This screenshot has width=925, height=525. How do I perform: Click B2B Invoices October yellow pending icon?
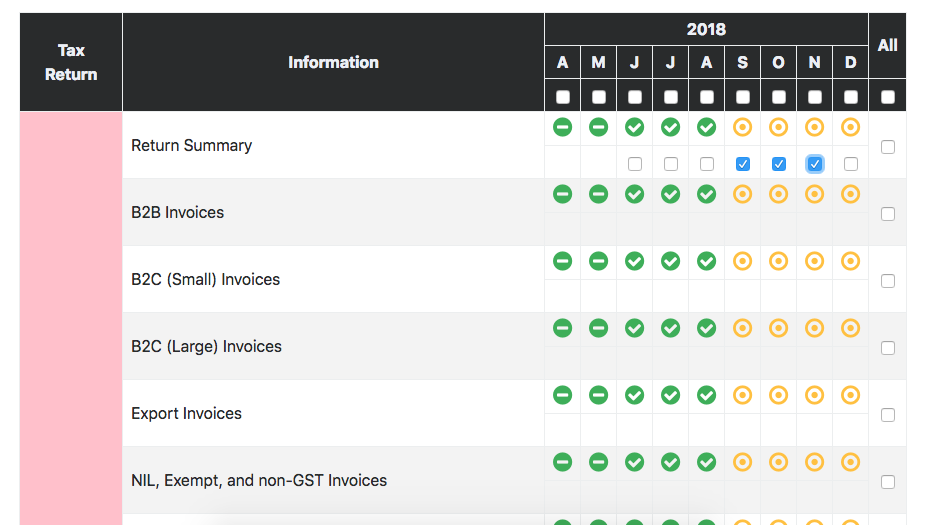778,194
